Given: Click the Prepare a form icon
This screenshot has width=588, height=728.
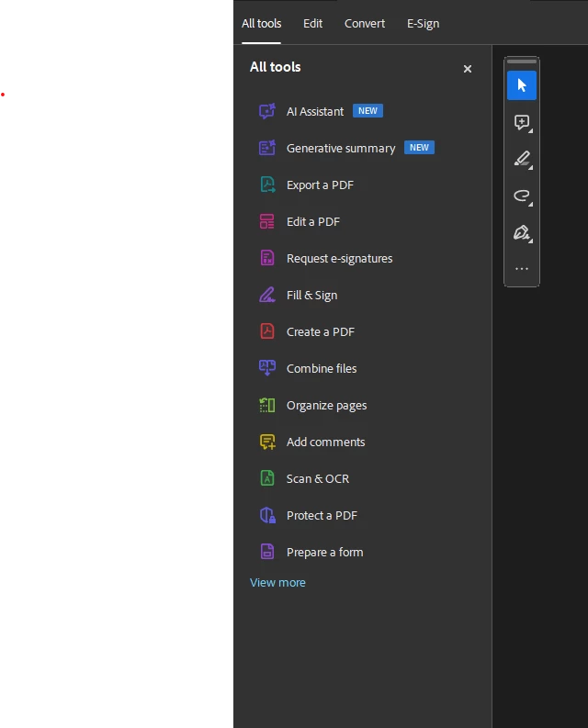Looking at the screenshot, I should tap(267, 552).
